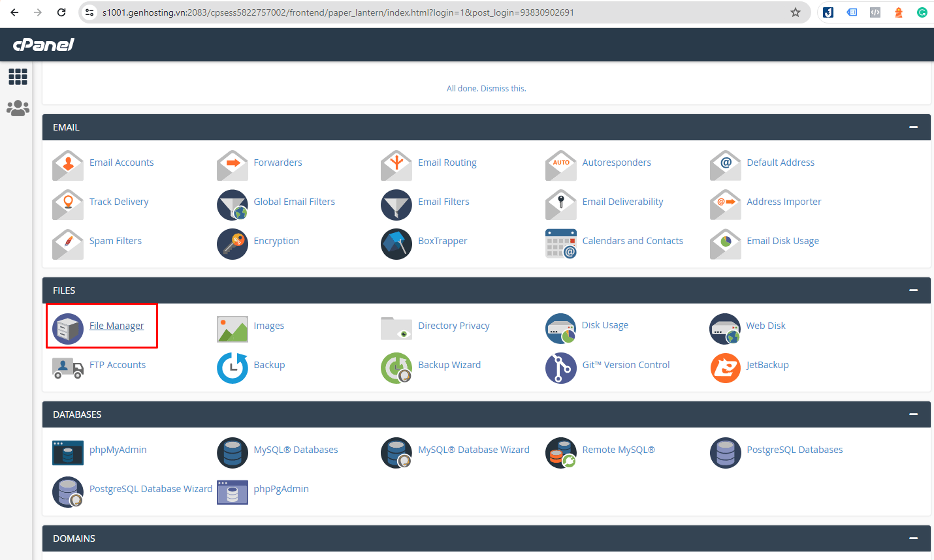Open MySQL Database Wizard link
This screenshot has height=560, width=934.
(474, 450)
